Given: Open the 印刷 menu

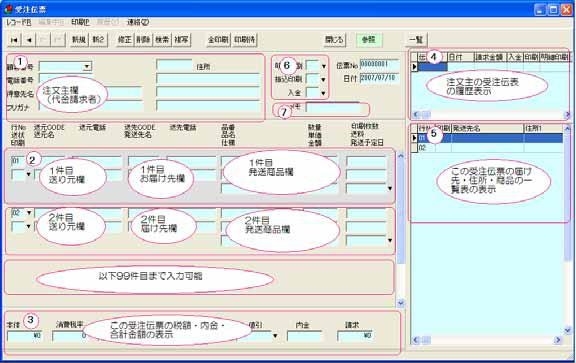Looking at the screenshot, I should click(80, 22).
